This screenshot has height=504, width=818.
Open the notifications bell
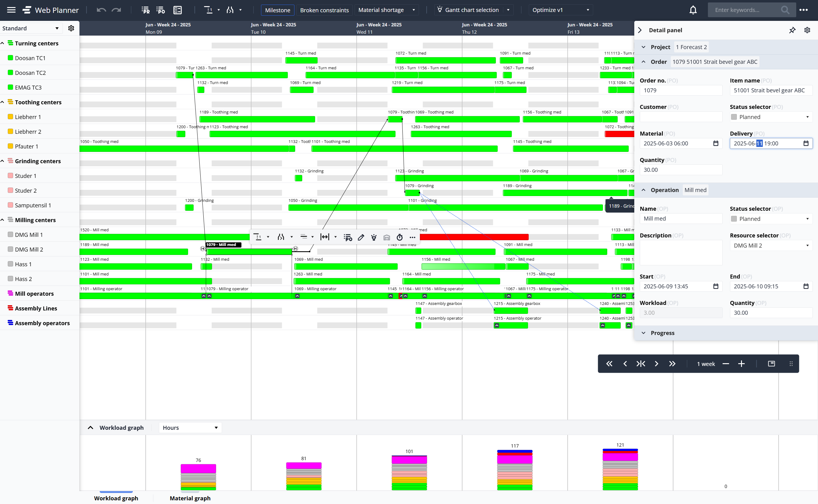[693, 10]
